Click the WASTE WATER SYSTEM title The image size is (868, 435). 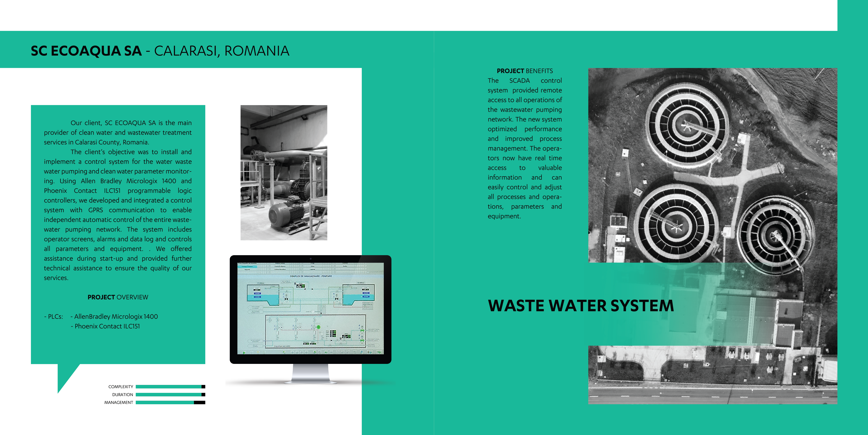[x=581, y=306]
